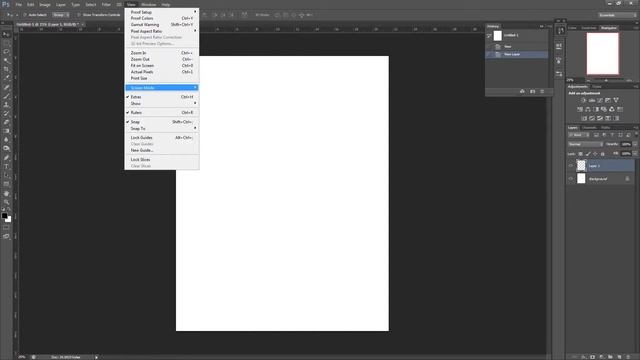This screenshot has height=360, width=640.
Task: Open the Fill value dropdown
Action: pos(635,154)
